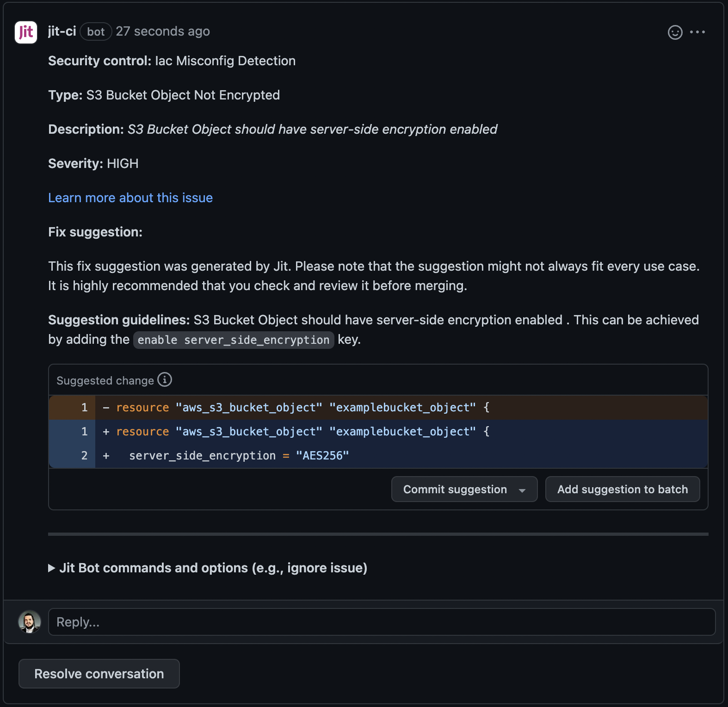Click the added server_side_encryption AES256 line

pyautogui.click(x=239, y=456)
